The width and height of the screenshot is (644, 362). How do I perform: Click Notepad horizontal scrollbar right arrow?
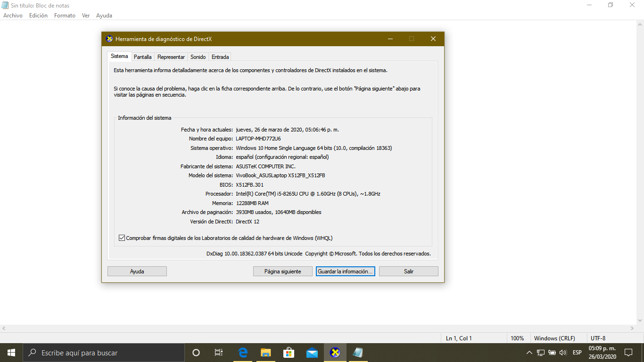pyautogui.click(x=632, y=329)
